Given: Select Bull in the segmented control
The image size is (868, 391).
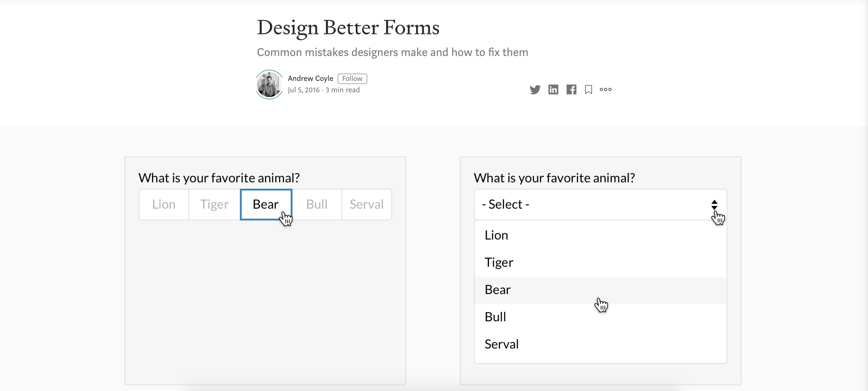Looking at the screenshot, I should (x=316, y=204).
